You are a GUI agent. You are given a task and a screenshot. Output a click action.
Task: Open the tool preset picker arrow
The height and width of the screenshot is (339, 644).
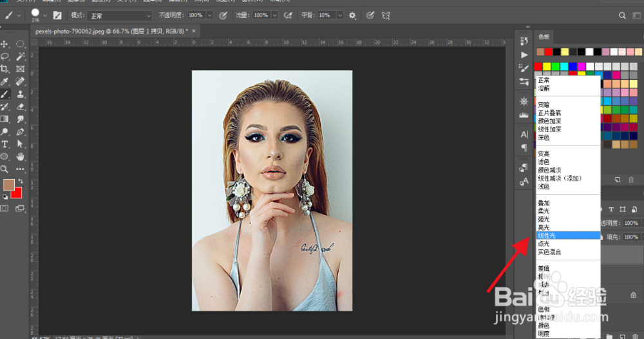(x=19, y=15)
